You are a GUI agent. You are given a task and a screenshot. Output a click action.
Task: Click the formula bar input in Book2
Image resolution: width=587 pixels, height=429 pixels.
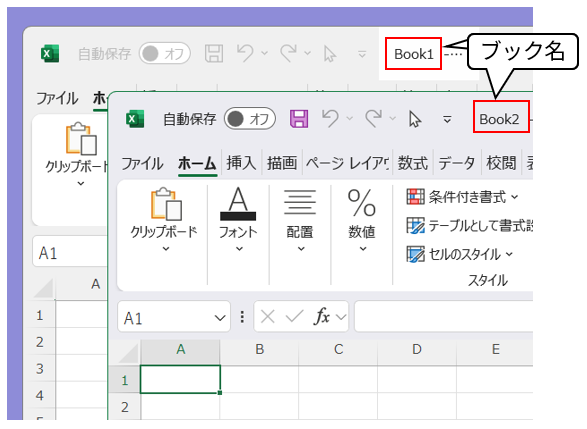click(444, 317)
